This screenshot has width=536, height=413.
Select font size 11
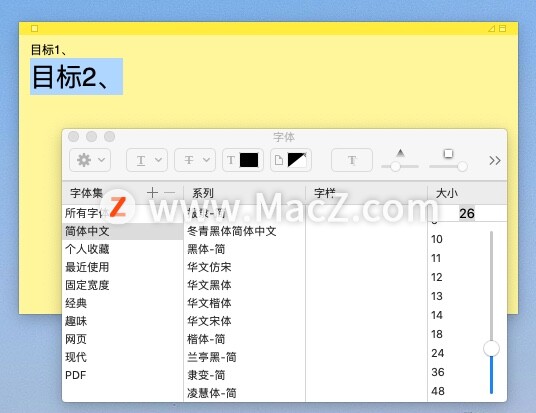pyautogui.click(x=436, y=258)
